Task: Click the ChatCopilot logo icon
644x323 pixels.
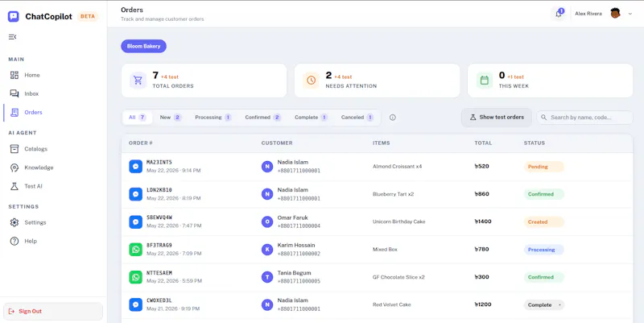Action: (14, 16)
